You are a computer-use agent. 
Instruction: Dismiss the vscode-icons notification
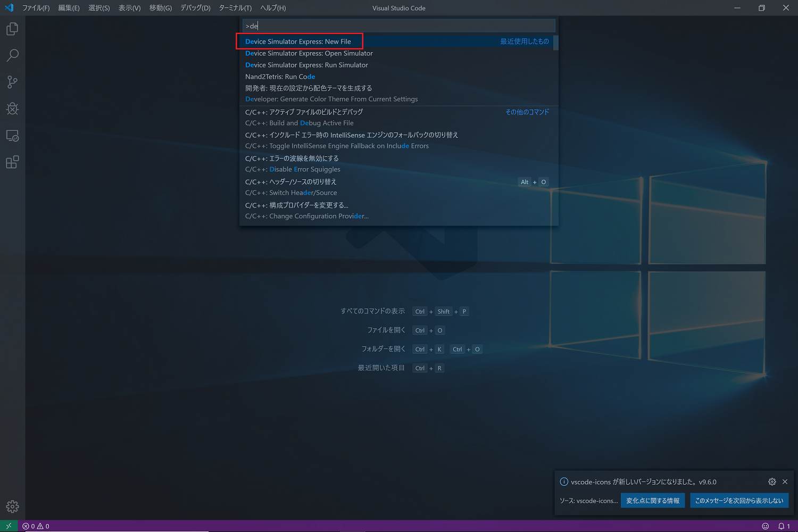(785, 481)
